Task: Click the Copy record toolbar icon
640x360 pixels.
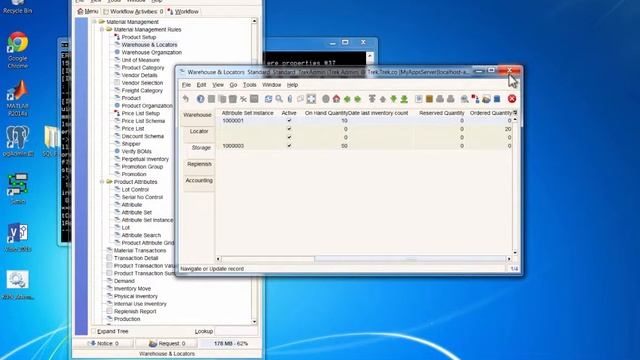Action: (x=222, y=99)
